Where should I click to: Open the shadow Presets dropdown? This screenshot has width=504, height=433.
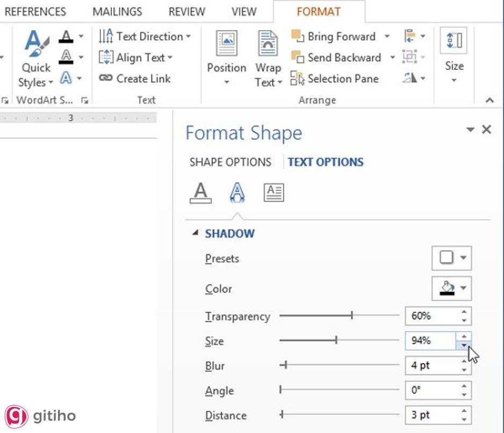point(451,259)
